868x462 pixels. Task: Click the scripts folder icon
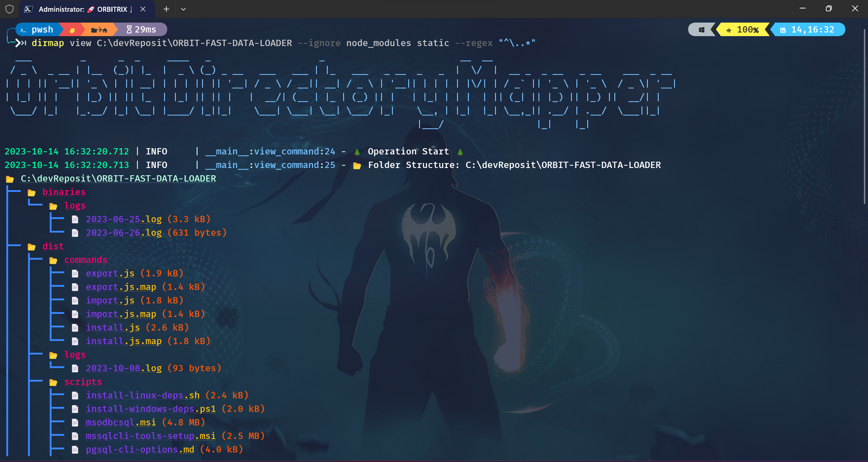(x=53, y=383)
